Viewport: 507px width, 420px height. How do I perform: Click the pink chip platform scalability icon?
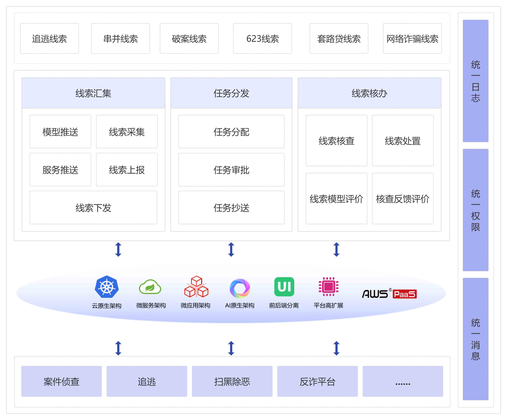[329, 287]
